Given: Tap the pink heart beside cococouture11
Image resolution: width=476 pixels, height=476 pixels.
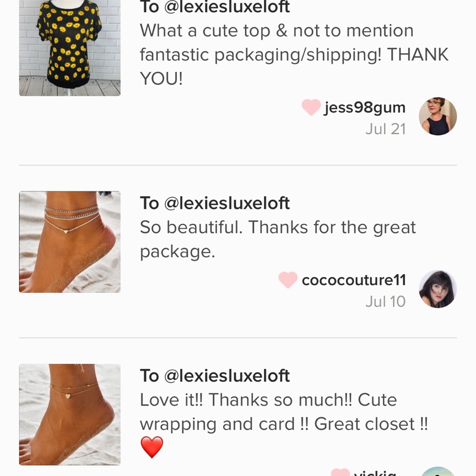Looking at the screenshot, I should (x=288, y=279).
